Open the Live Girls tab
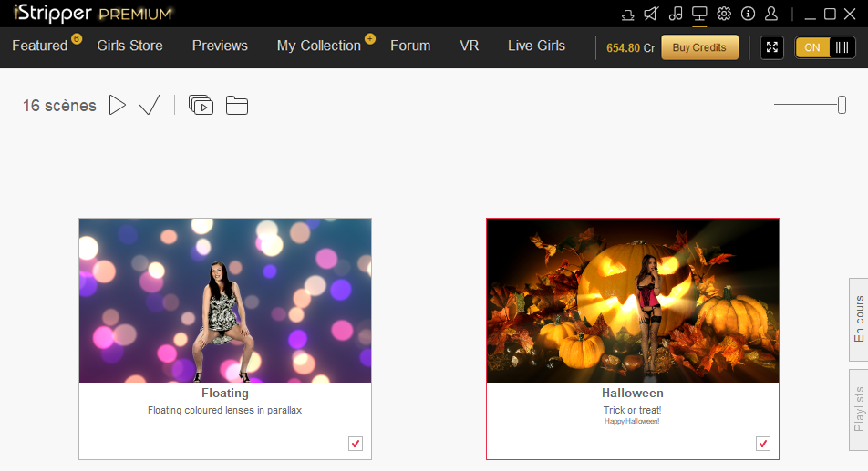This screenshot has width=868, height=471. click(536, 46)
